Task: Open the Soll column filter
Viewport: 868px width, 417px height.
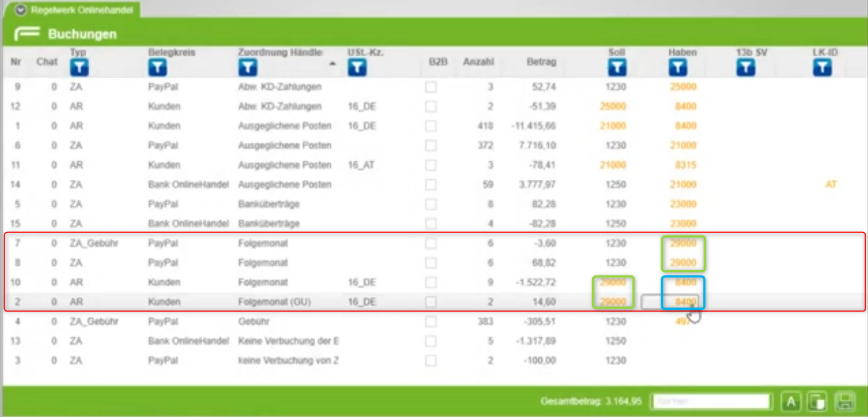Action: pos(617,68)
